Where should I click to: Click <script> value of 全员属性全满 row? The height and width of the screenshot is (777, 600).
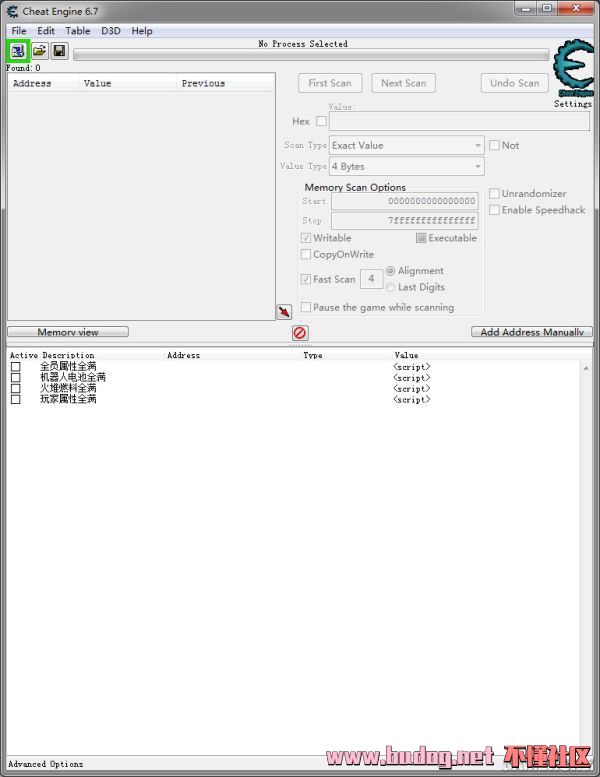411,367
